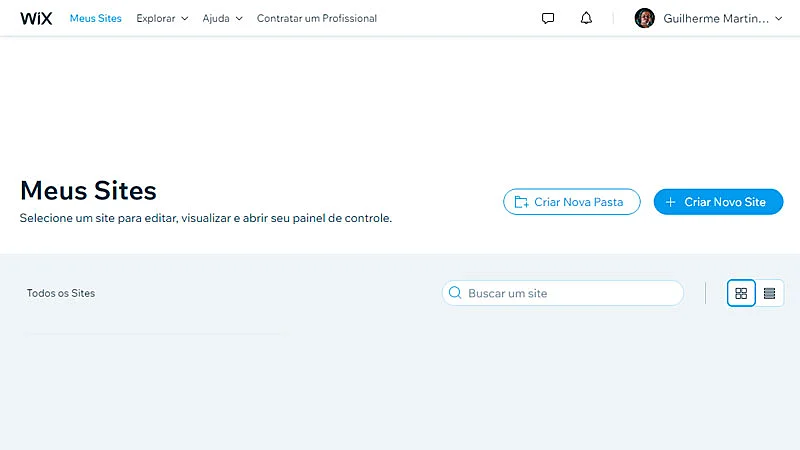
Task: Expand the Guilherme Martin account menu
Action: 722,18
